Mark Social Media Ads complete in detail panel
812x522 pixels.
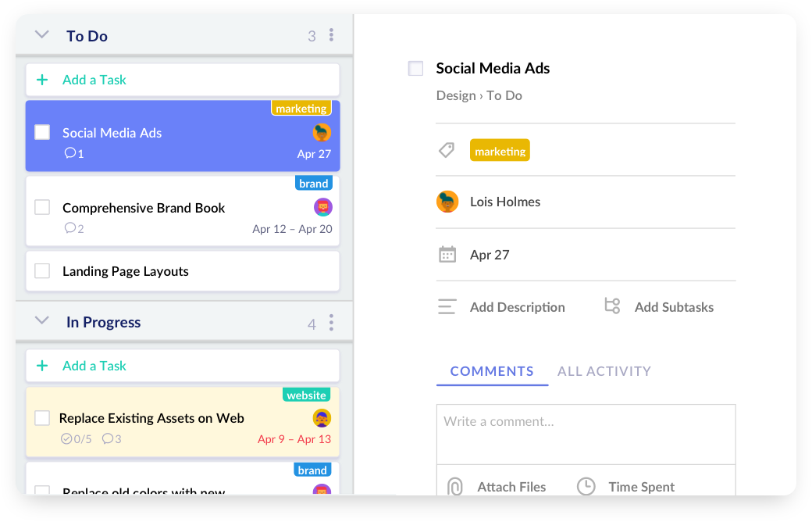[x=415, y=69]
